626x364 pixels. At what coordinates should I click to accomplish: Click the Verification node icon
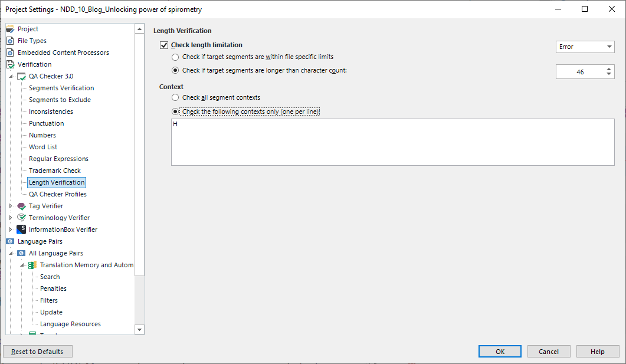pos(10,64)
